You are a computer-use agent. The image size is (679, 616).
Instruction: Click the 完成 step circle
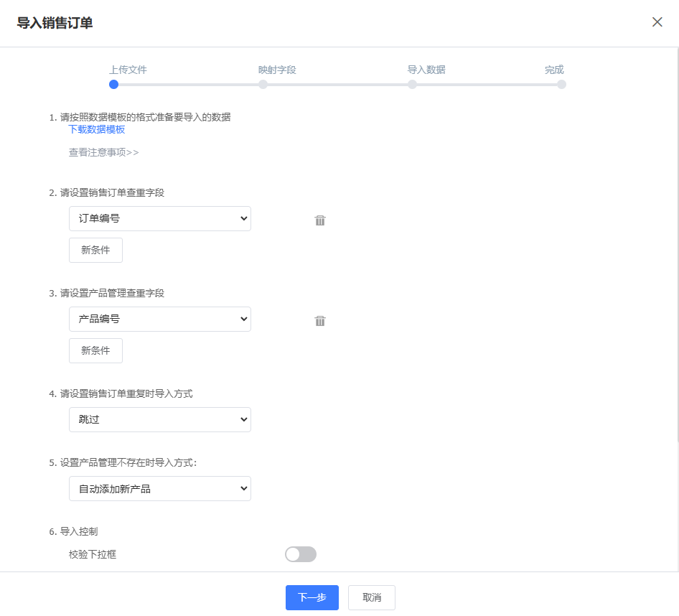(x=561, y=85)
